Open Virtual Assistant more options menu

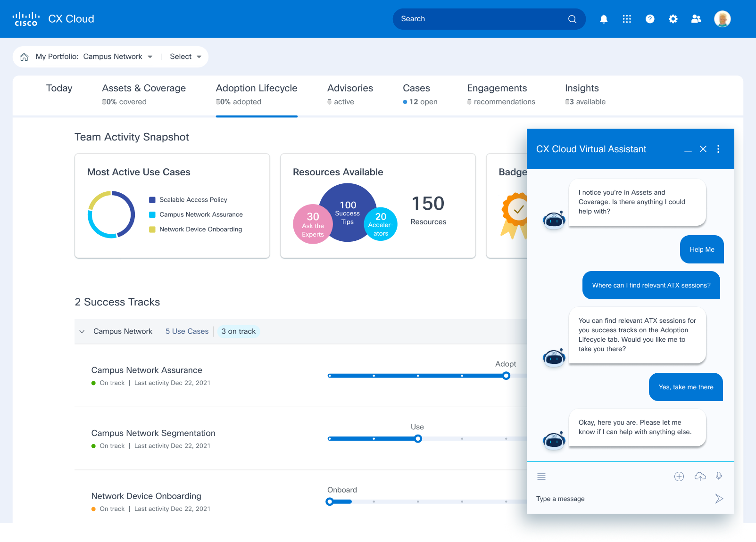coord(718,149)
